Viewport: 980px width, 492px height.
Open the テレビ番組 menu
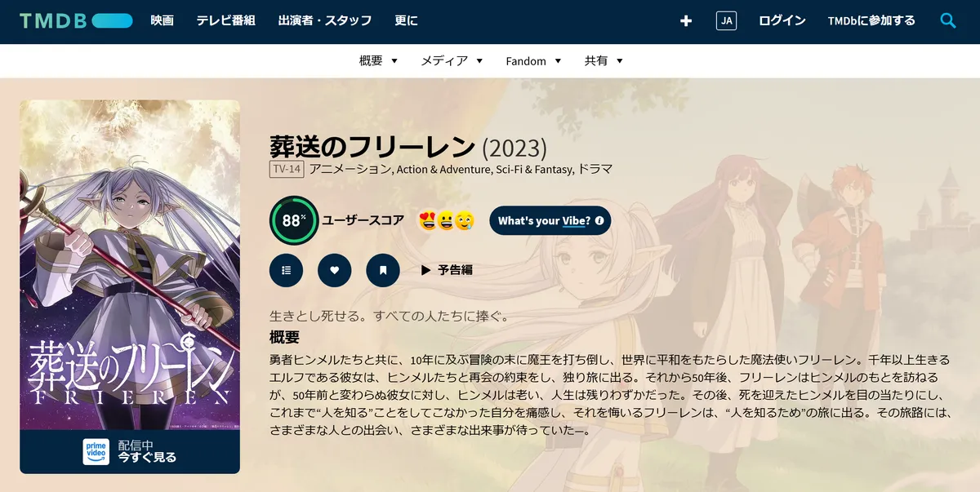[x=226, y=21]
